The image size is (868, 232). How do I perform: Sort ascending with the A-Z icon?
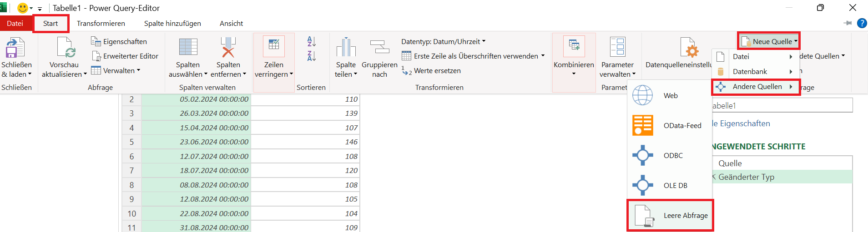[x=312, y=41]
